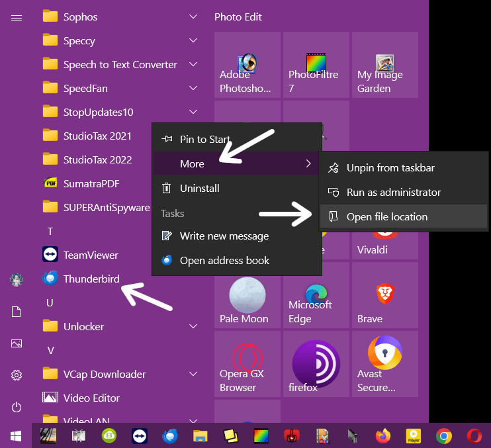The height and width of the screenshot is (448, 491).
Task: Expand the VCap Downloader folder chevron
Action: (193, 374)
